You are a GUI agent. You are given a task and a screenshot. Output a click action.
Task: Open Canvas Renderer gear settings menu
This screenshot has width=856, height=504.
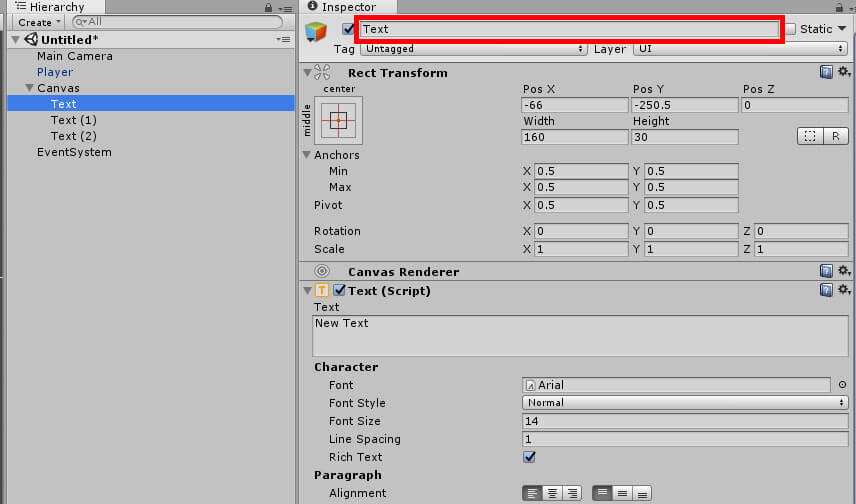844,271
